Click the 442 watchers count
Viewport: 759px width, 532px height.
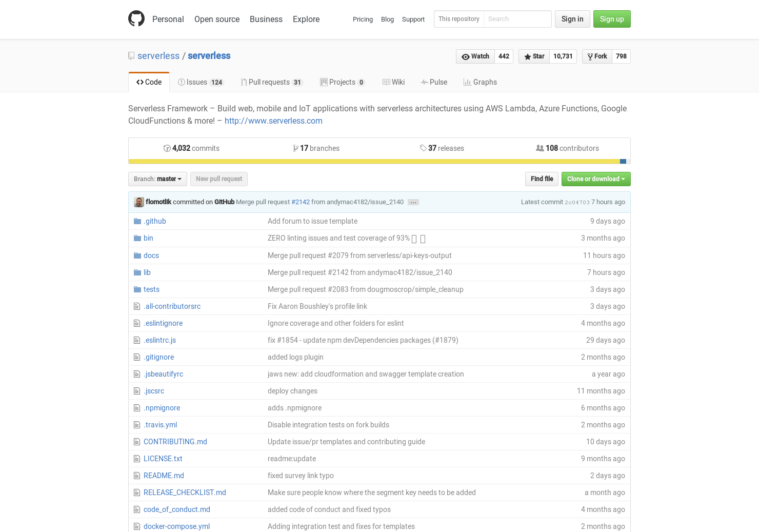pyautogui.click(x=504, y=56)
